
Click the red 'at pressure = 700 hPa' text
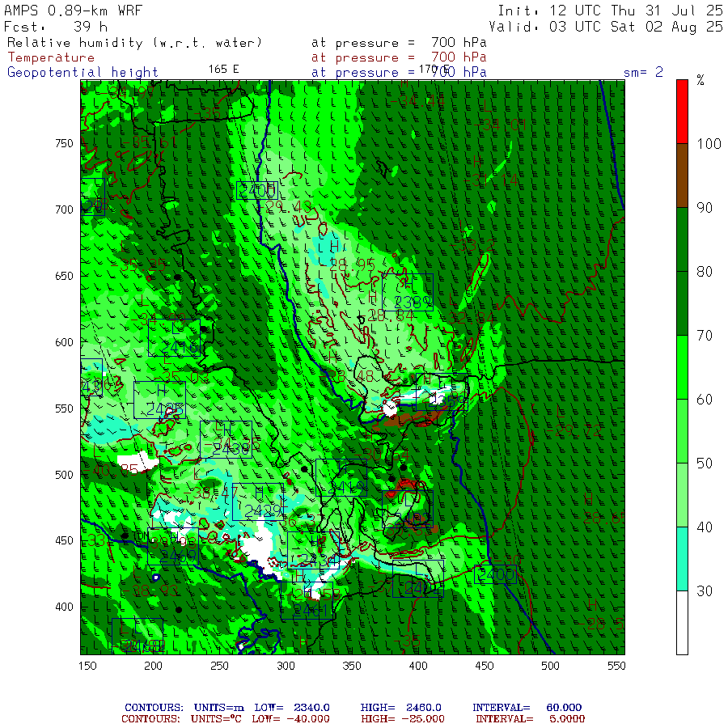coord(399,57)
